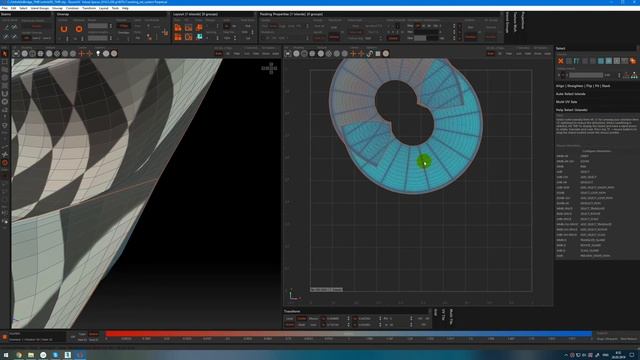Click the chain link icon in UV viewport toolbar
This screenshot has width=640, height=360.
(370, 53)
